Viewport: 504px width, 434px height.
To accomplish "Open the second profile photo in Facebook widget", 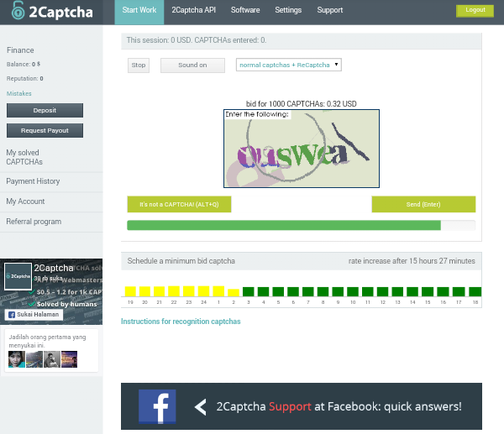I will pos(34,359).
